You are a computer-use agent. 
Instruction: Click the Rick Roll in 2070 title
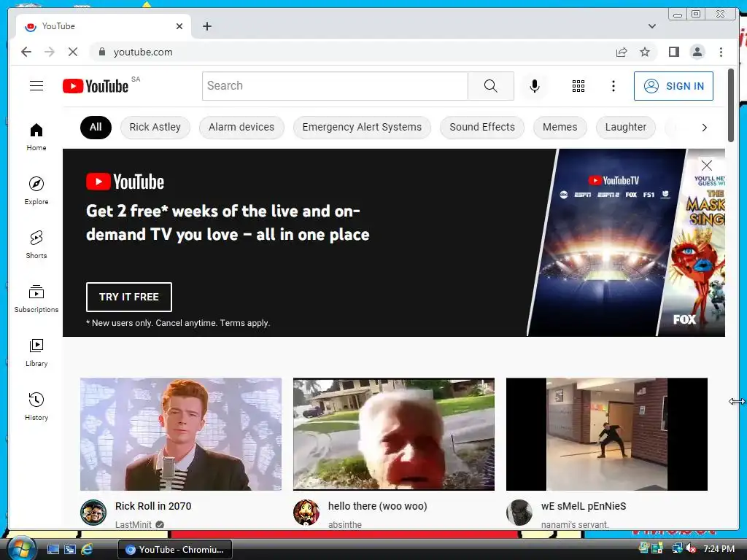pos(153,506)
